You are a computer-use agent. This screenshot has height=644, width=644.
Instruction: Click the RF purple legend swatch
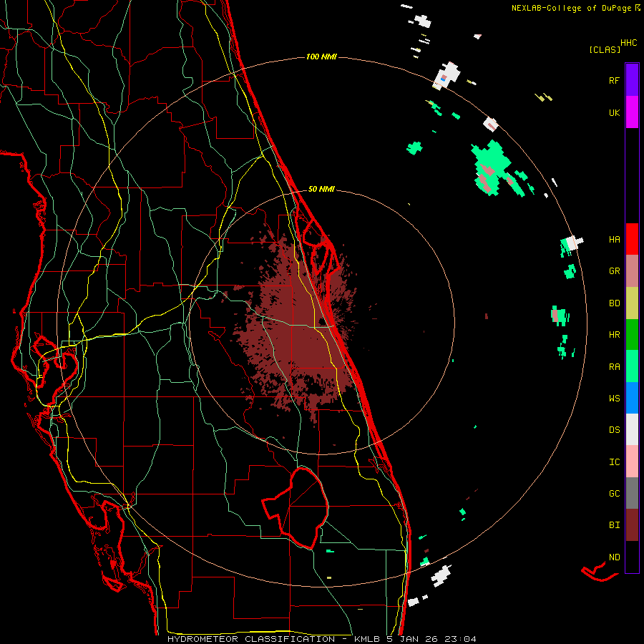[632, 80]
